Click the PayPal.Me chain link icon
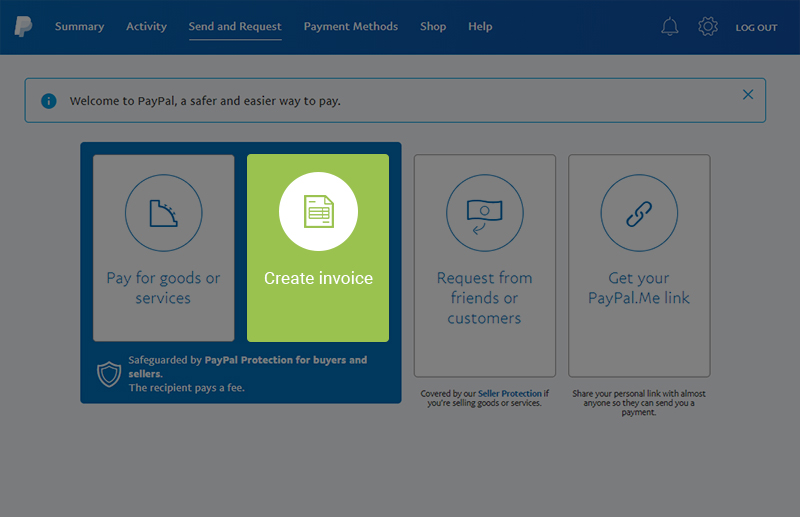 point(639,213)
